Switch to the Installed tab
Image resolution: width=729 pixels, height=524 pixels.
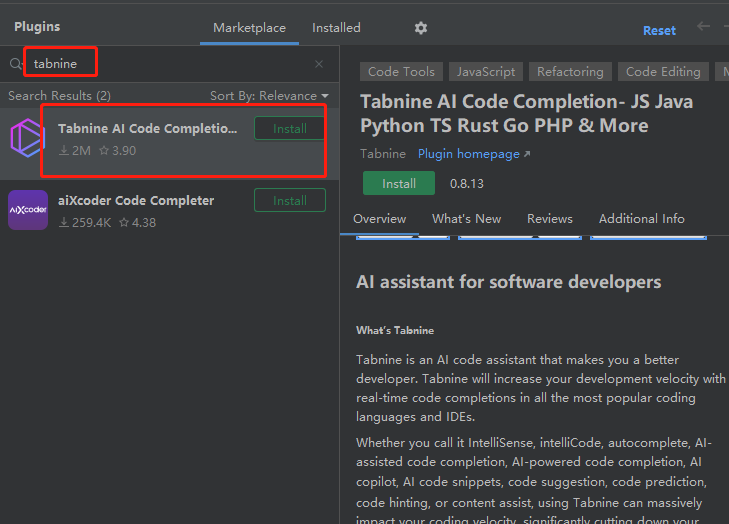click(x=336, y=28)
